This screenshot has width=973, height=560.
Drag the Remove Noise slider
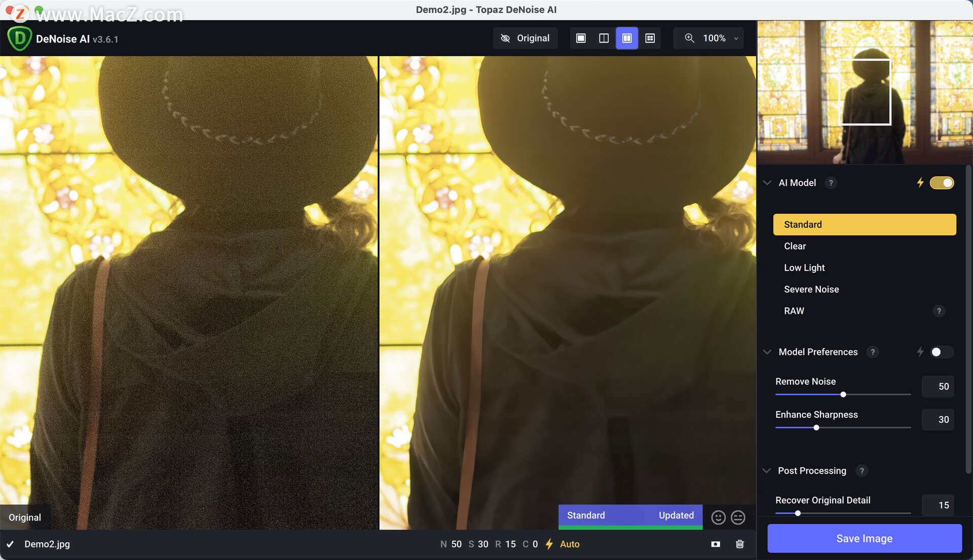pyautogui.click(x=843, y=394)
